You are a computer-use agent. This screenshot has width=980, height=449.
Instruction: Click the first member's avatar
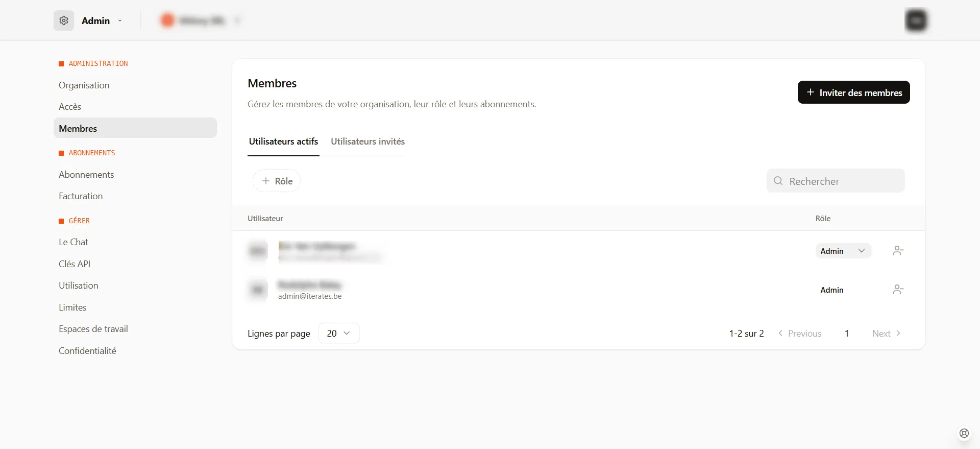258,251
